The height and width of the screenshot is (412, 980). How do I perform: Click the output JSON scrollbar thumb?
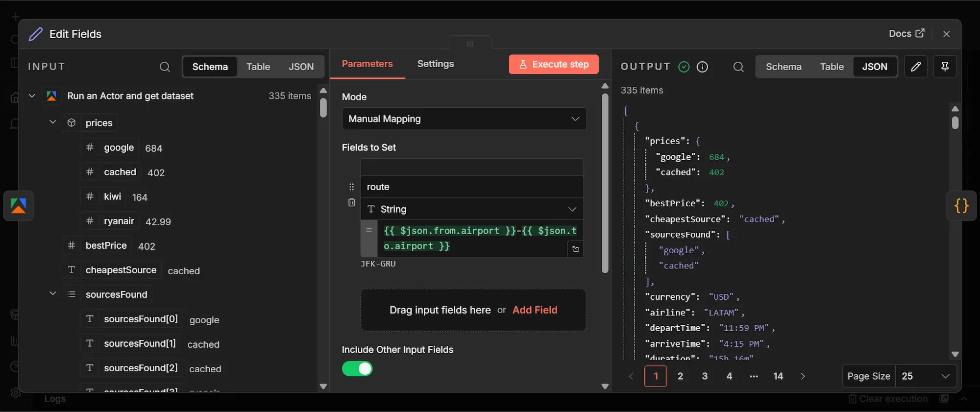[x=955, y=122]
